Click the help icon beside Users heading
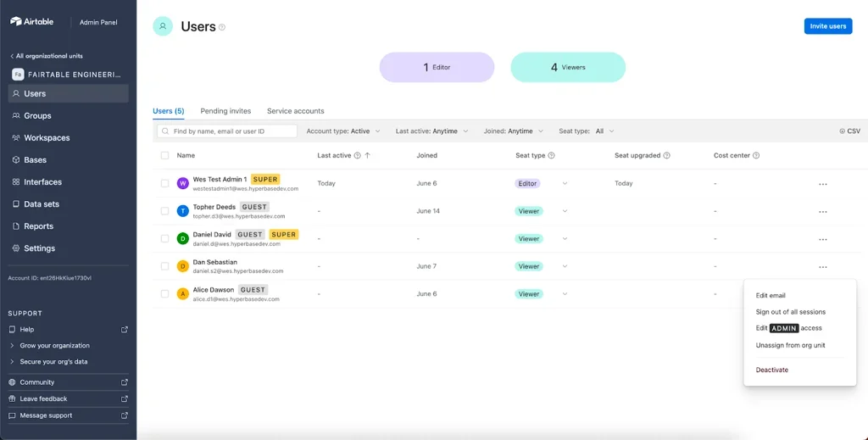The height and width of the screenshot is (440, 868). 222,26
